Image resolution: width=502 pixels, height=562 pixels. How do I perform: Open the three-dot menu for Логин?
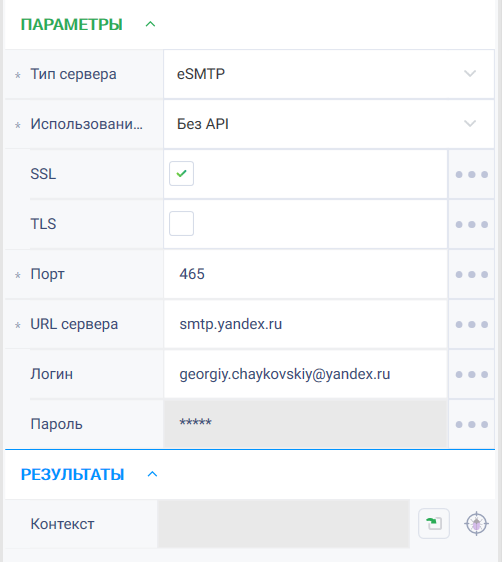472,375
